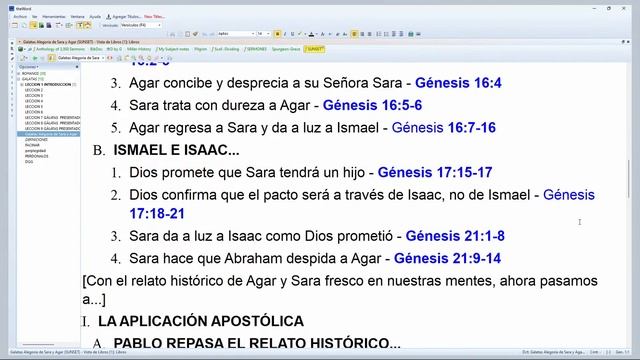Click the highlighted yellow main toolbar icon
640x360 pixels.
[x=33, y=25]
